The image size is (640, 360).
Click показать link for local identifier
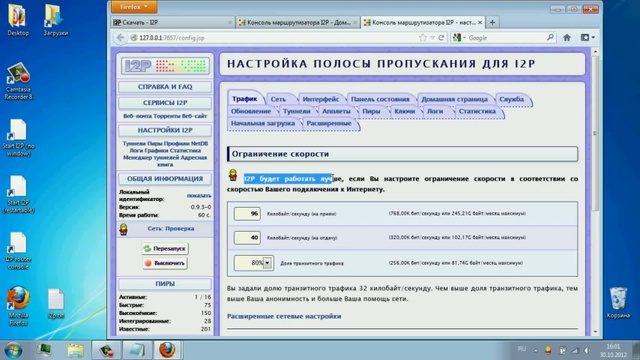199,196
